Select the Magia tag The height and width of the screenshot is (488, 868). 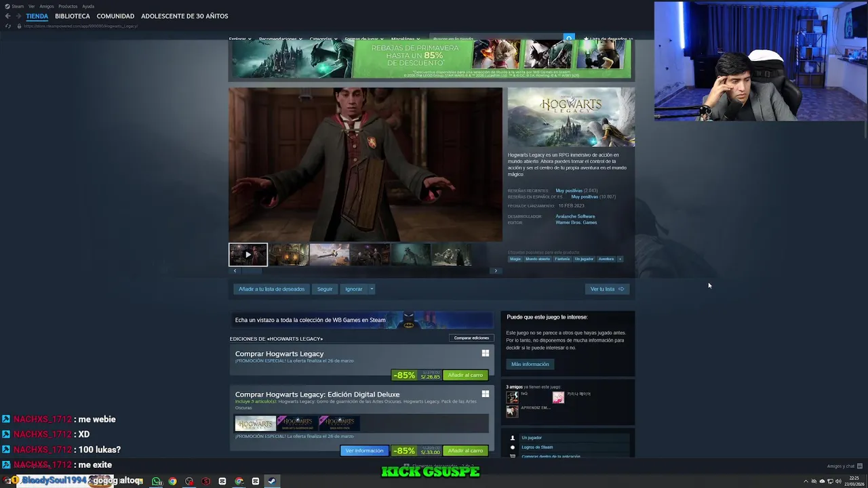point(515,259)
